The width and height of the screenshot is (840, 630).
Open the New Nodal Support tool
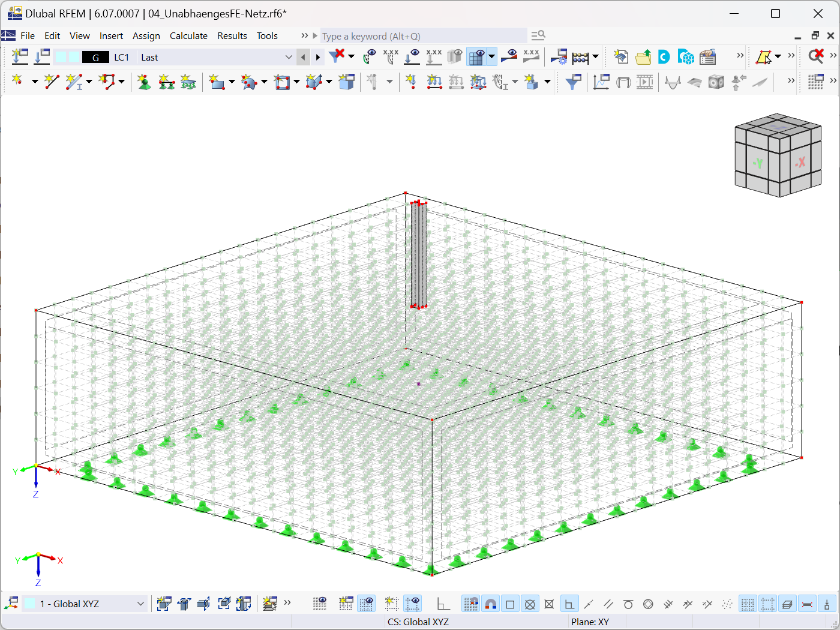144,82
